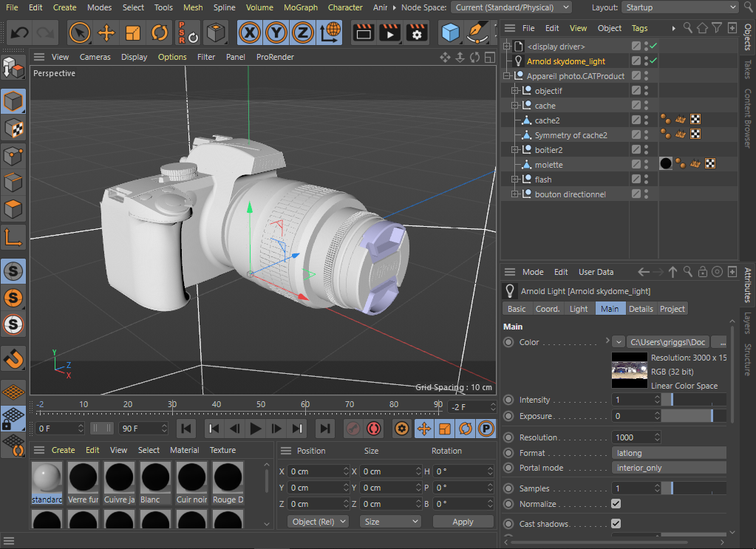756x549 pixels.
Task: Uncheck the Cast shadows checkbox
Action: click(616, 523)
